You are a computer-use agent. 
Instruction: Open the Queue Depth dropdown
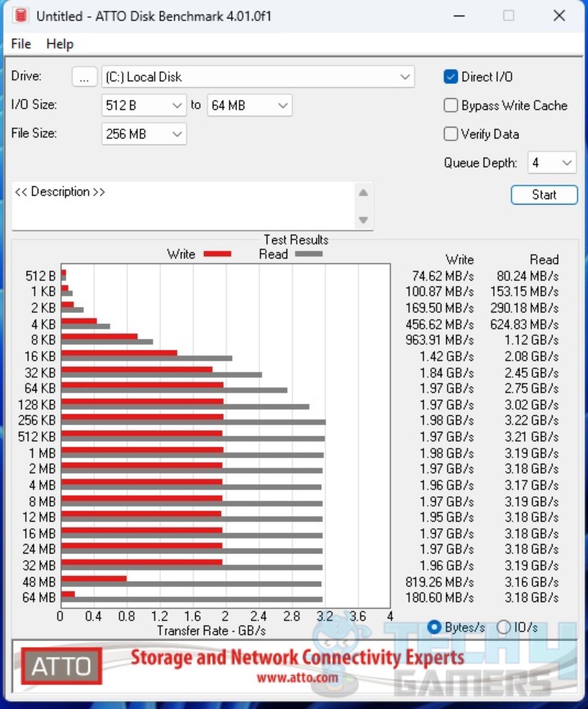[x=552, y=162]
